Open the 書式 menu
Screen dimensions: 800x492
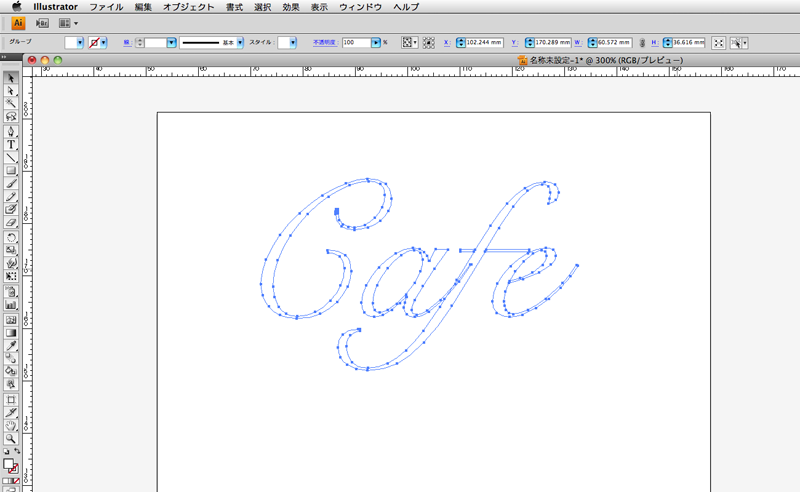234,7
